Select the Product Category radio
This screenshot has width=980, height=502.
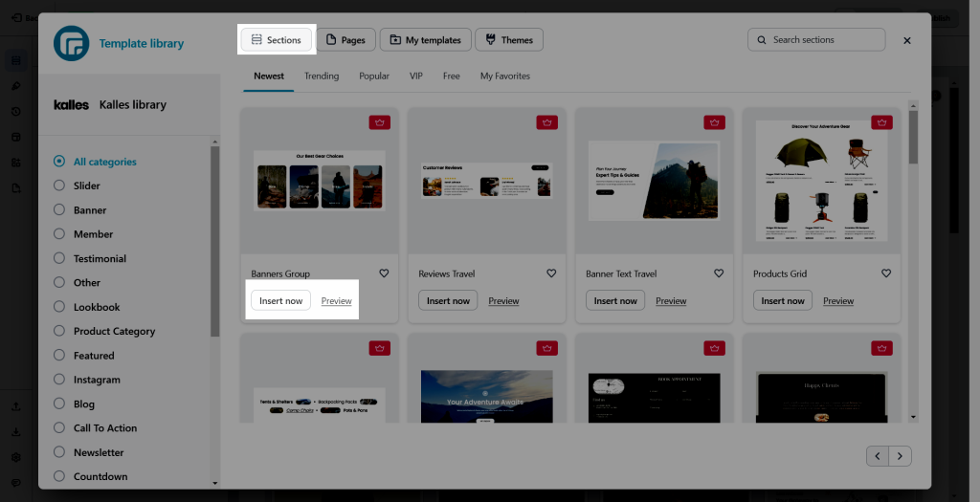[x=59, y=331]
